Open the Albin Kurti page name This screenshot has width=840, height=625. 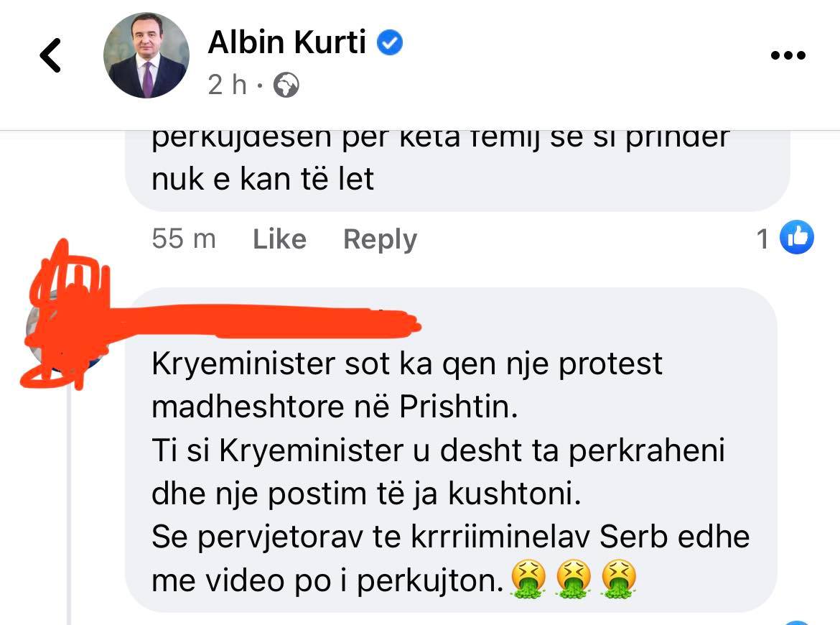[287, 42]
